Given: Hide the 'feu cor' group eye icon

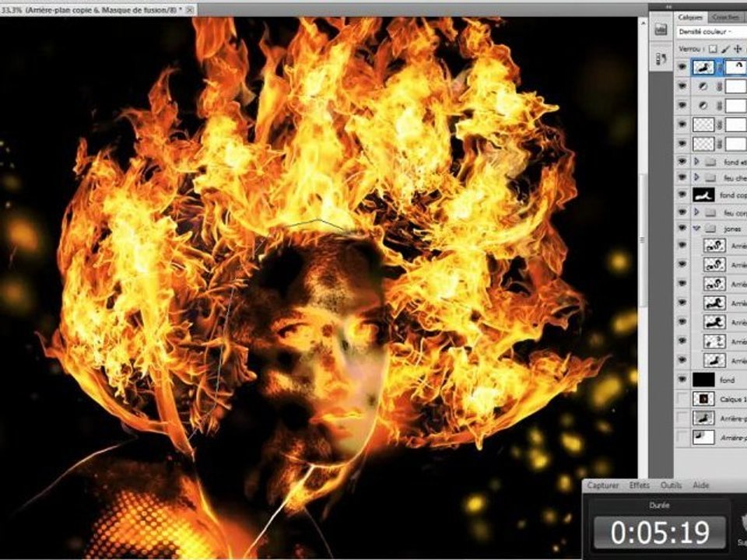Looking at the screenshot, I should point(682,212).
